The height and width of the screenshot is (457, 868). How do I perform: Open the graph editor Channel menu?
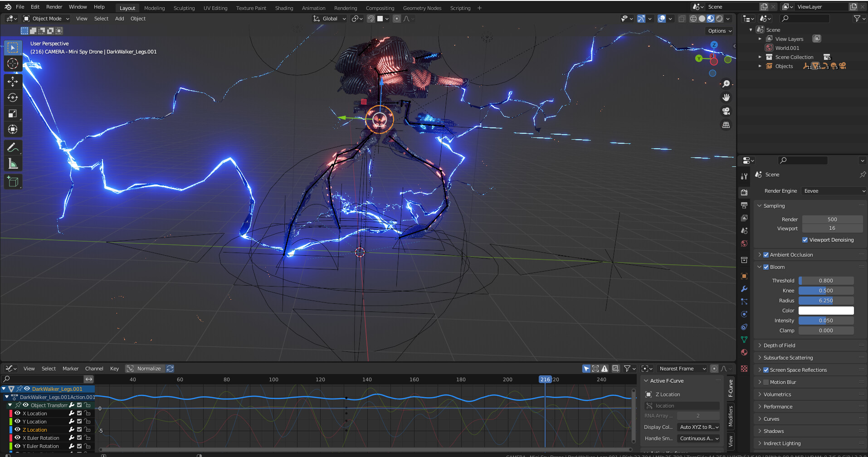point(94,369)
